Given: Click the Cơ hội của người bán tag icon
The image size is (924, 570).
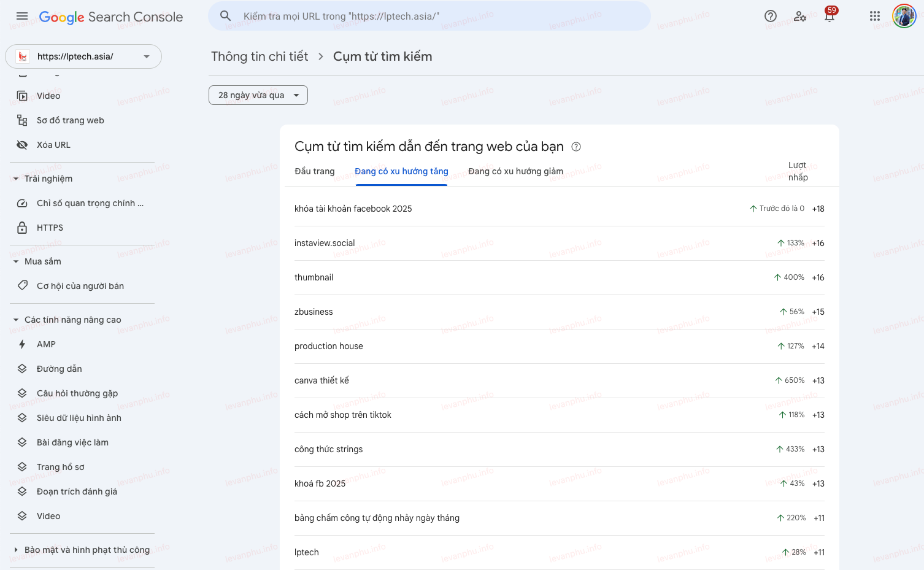Looking at the screenshot, I should coord(22,285).
